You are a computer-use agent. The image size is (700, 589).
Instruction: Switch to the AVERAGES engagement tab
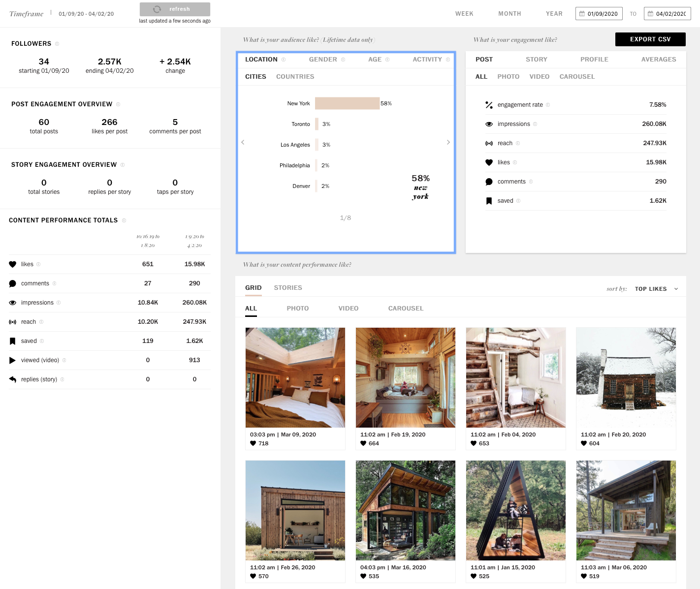pyautogui.click(x=659, y=60)
